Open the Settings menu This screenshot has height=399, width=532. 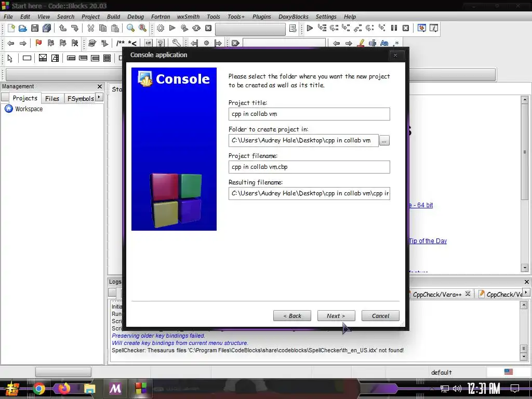click(326, 17)
